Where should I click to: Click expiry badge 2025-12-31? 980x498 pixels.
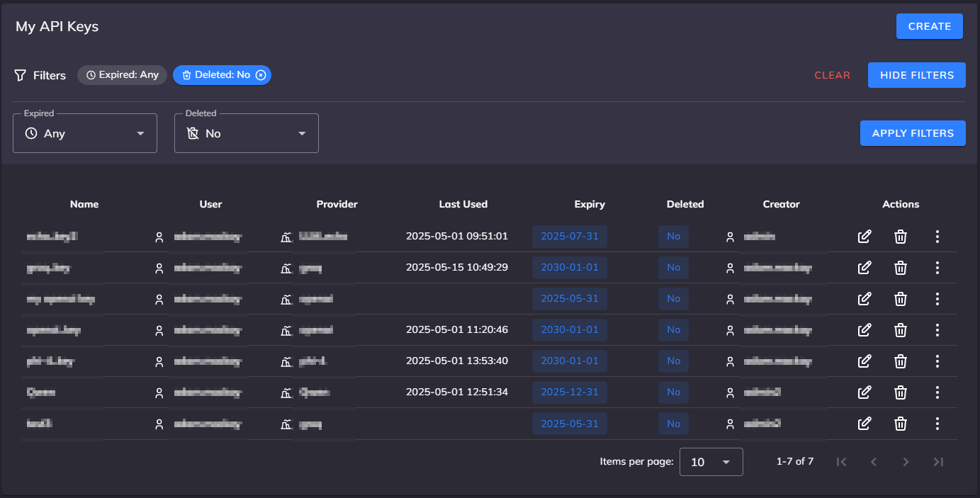[570, 392]
